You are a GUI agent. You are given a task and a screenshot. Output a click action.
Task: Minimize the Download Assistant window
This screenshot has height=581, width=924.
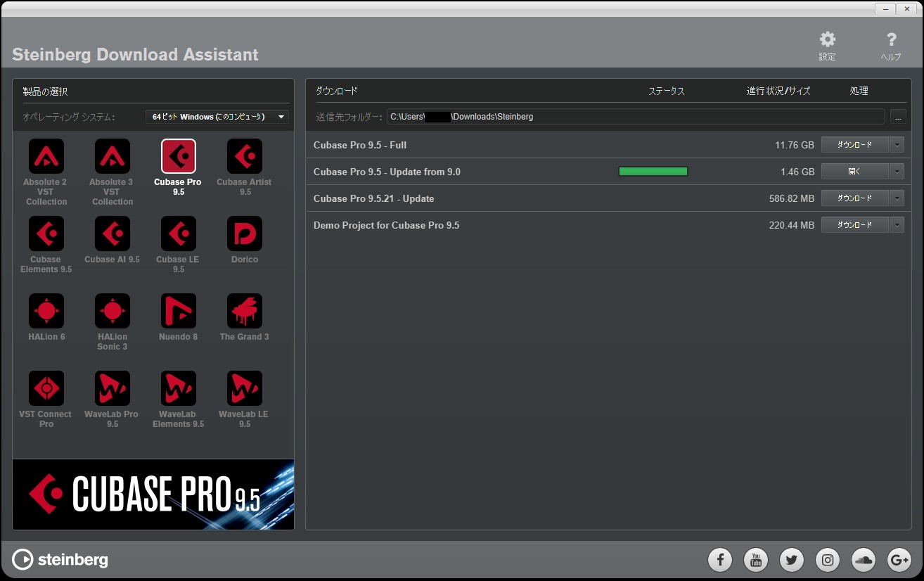tap(885, 8)
